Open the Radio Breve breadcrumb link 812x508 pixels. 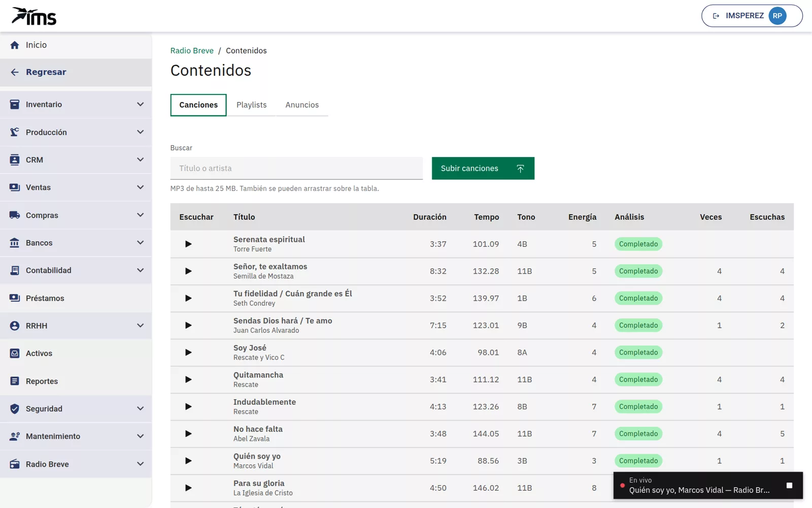[x=192, y=50]
